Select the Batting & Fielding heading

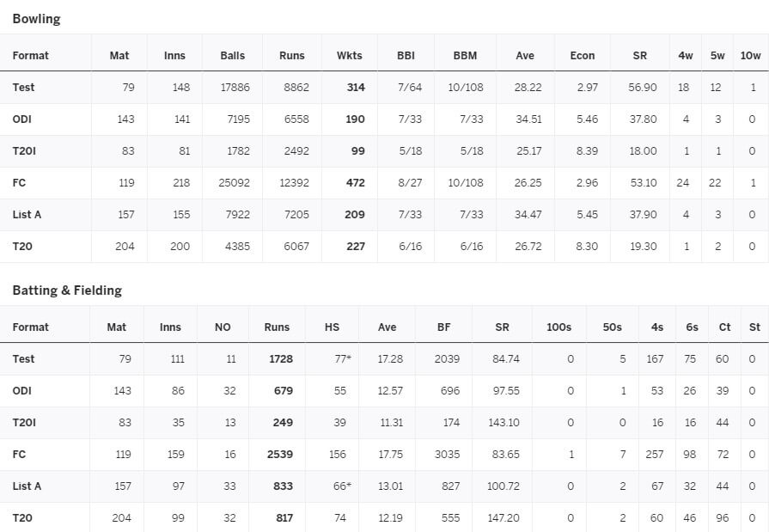tap(67, 290)
